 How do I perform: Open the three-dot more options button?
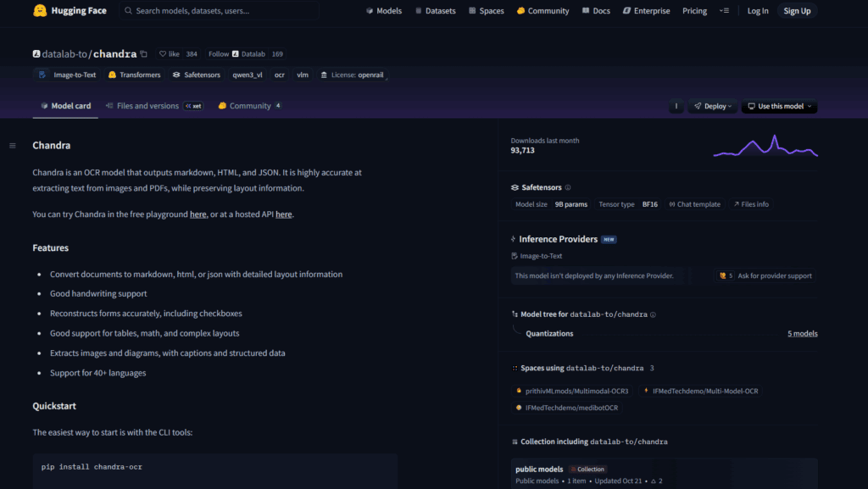coord(676,106)
